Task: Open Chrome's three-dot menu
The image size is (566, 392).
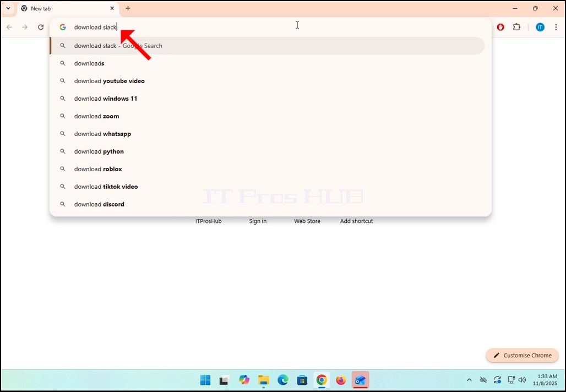Action: click(556, 27)
